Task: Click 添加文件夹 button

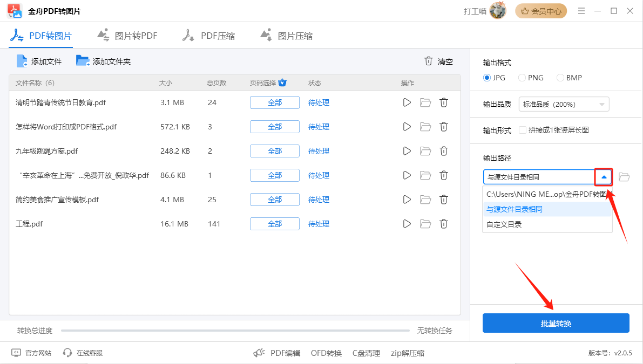Action: [x=103, y=61]
